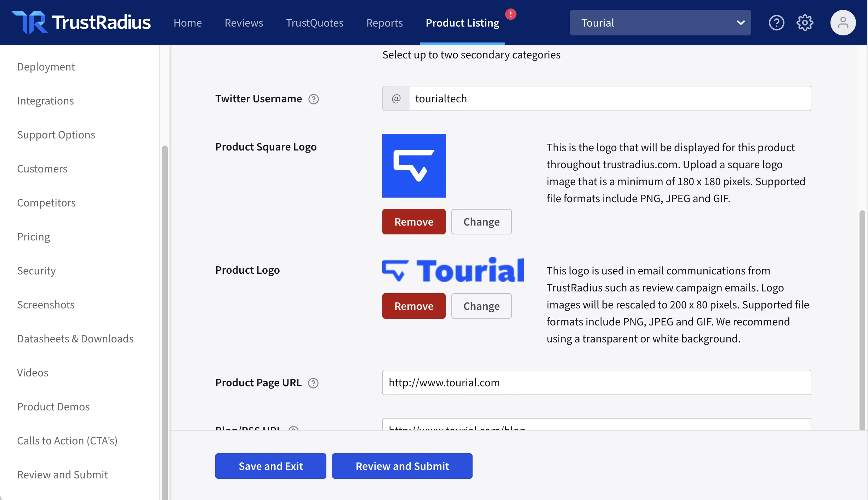Viewport: 868px width, 500px height.
Task: Open Calls to Action (CTA's) in sidebar
Action: (x=67, y=441)
